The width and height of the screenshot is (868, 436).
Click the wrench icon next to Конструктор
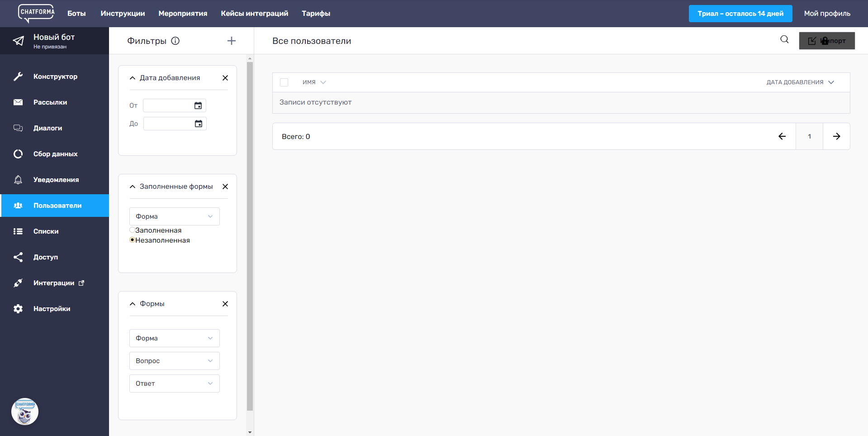(18, 77)
